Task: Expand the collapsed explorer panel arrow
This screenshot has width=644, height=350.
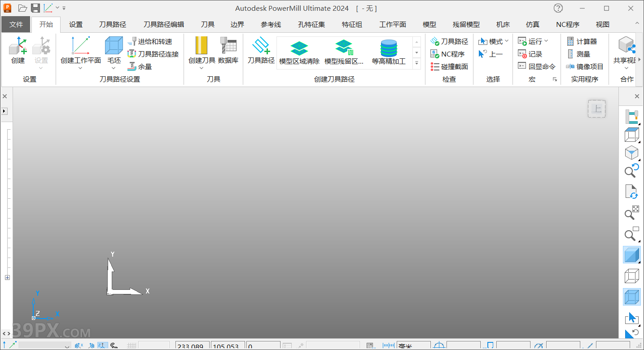Action: click(4, 111)
